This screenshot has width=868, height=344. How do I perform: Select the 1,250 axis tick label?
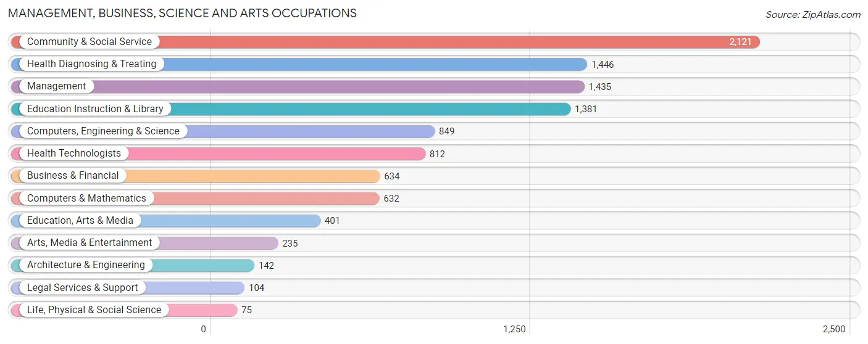click(515, 329)
